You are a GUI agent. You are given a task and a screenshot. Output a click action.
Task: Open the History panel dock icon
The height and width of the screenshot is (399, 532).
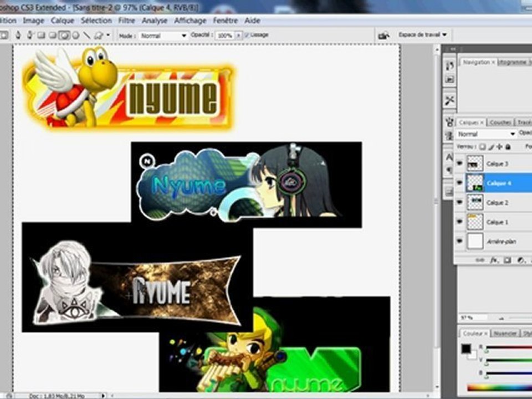449,65
